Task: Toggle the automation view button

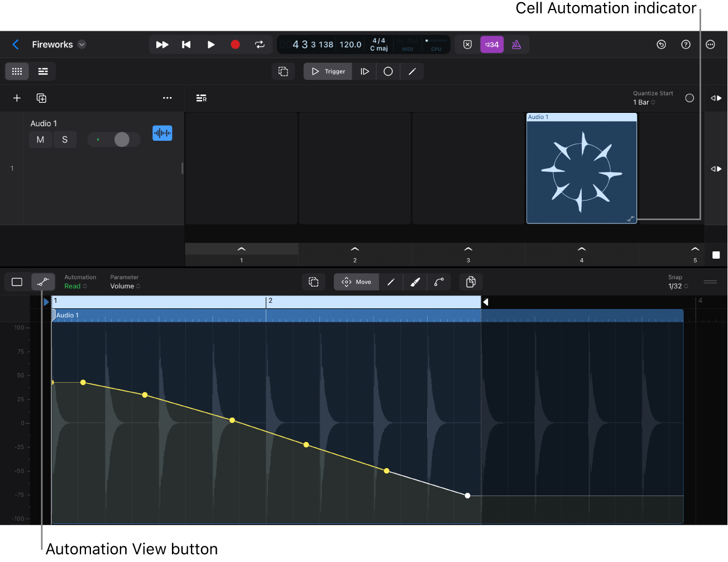Action: click(43, 282)
